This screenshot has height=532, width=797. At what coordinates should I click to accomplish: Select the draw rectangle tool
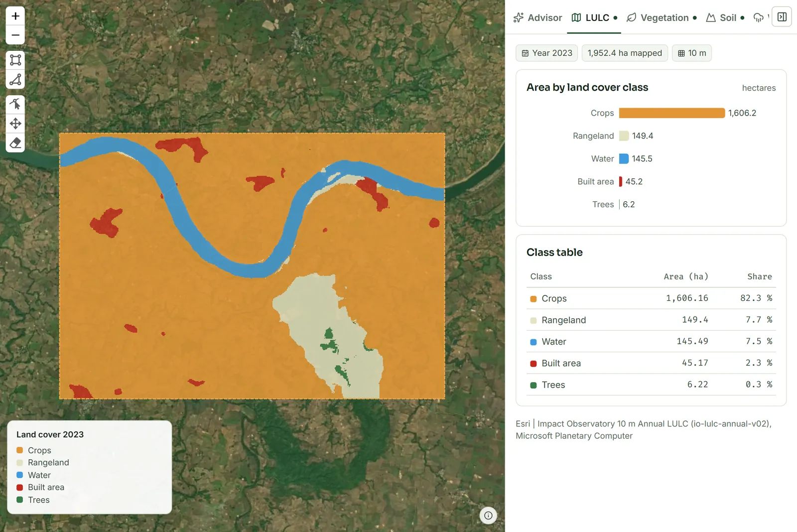click(15, 60)
